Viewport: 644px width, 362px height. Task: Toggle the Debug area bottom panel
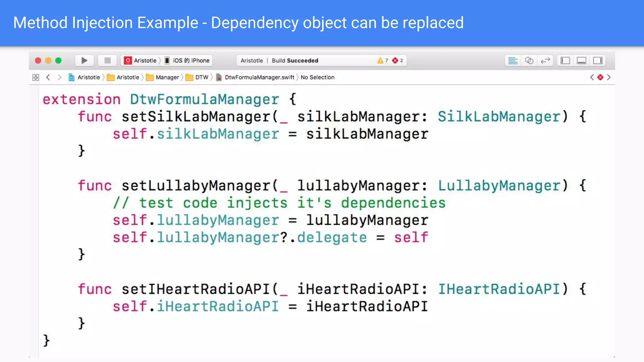pos(581,60)
